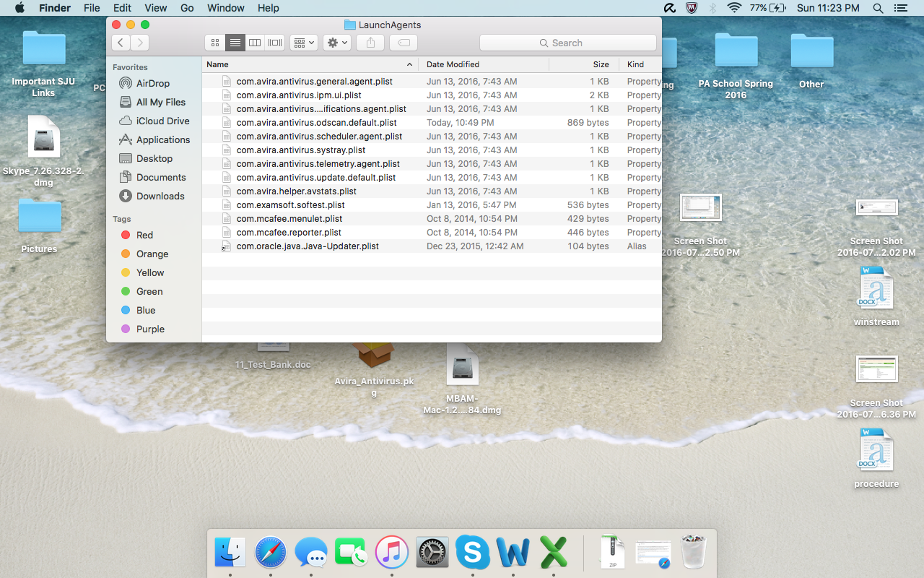Switch Finder to icon view

click(214, 43)
